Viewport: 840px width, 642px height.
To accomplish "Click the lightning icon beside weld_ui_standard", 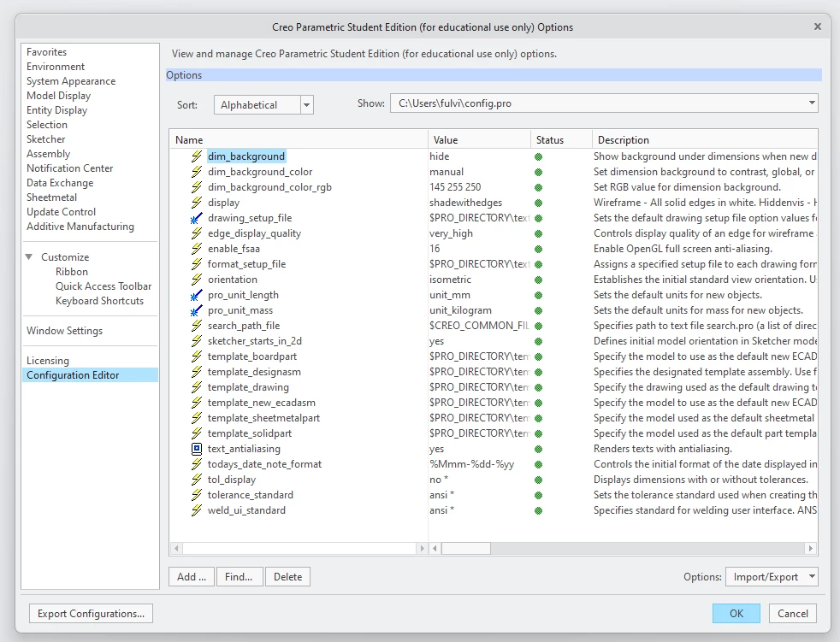I will [197, 510].
